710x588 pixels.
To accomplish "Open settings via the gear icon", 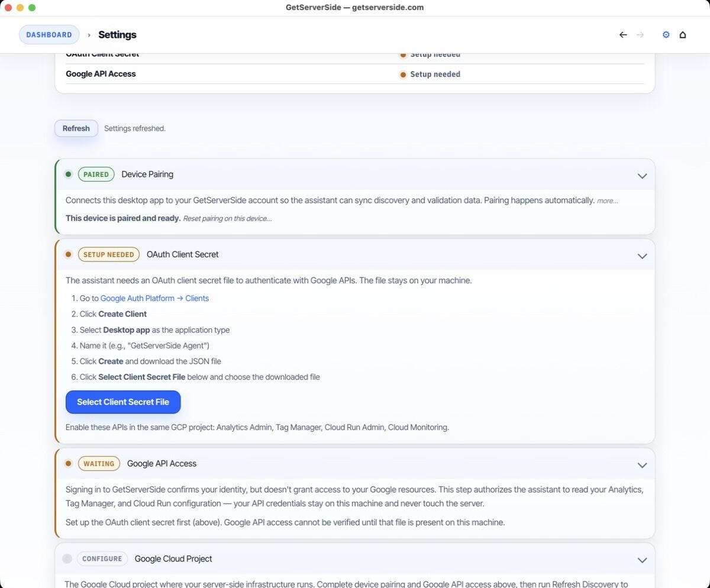I will point(666,35).
